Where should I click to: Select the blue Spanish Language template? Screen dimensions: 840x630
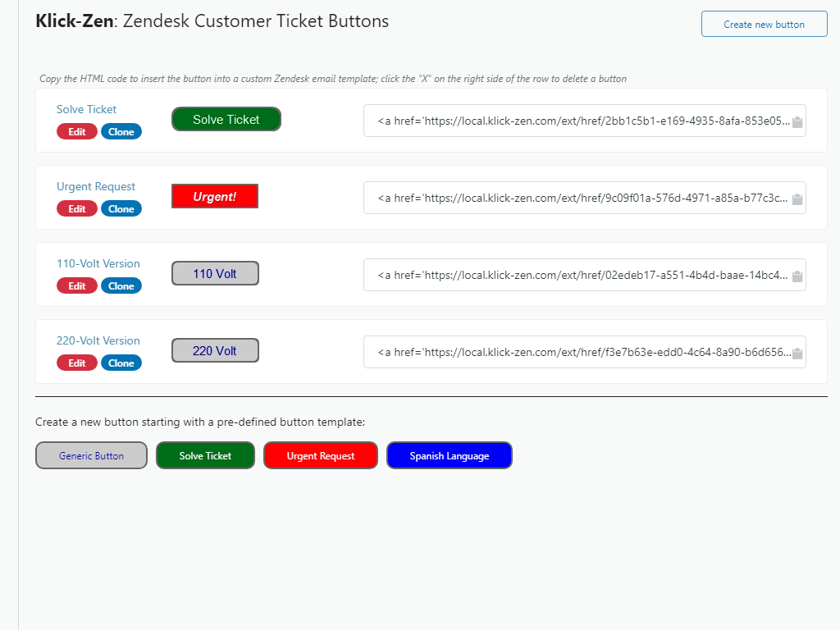click(450, 456)
